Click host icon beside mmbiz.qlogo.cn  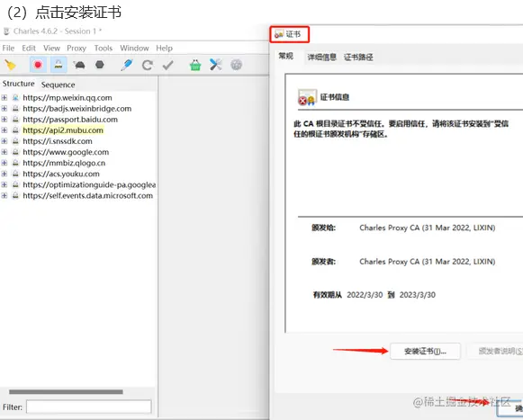click(15, 163)
